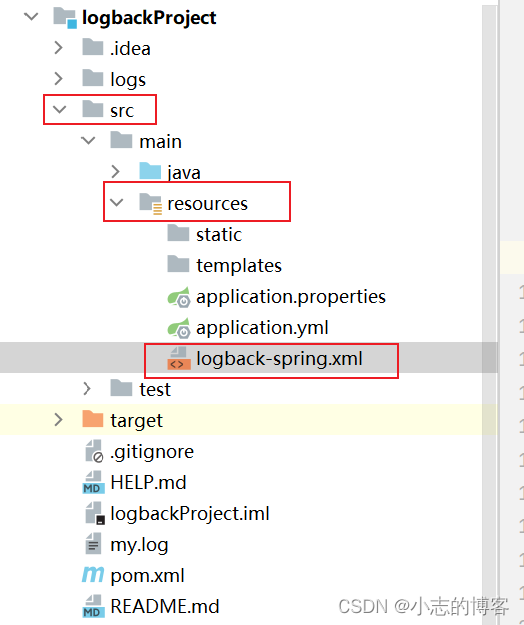Select the templates folder name

click(239, 265)
